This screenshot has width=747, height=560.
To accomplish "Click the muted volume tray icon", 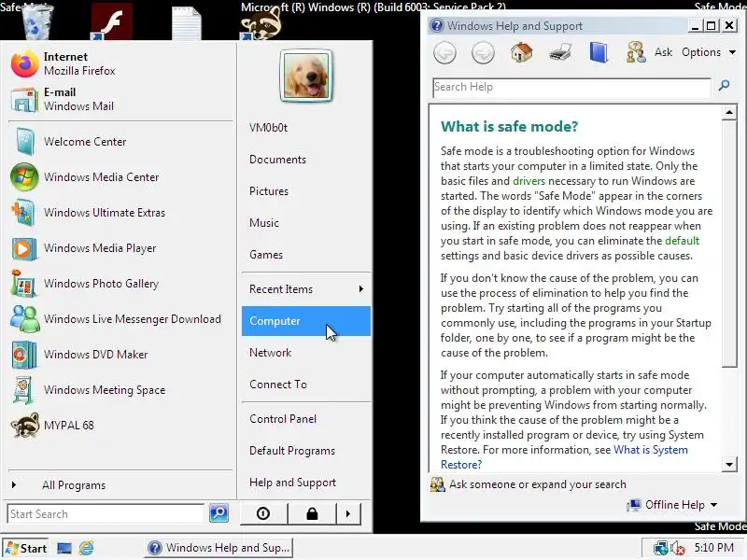I will tap(677, 548).
